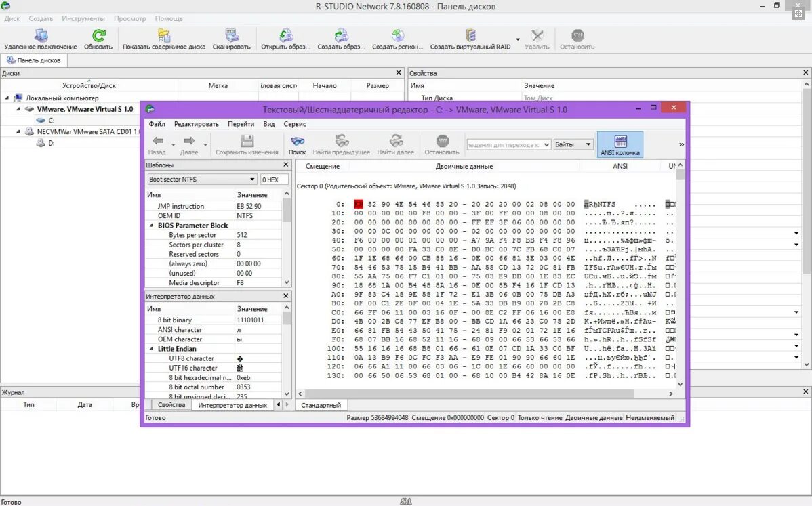Click Сохранить изменения floppy icon
Screen dimensions: 812x506
point(247,141)
